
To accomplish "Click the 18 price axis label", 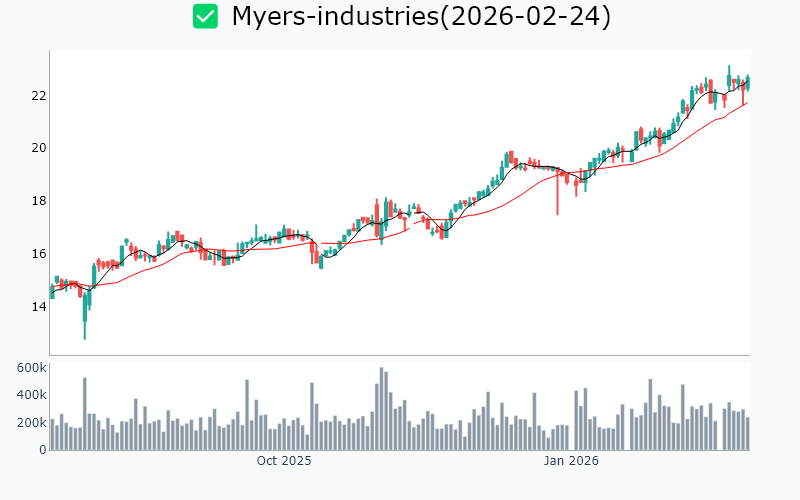I will [38, 201].
